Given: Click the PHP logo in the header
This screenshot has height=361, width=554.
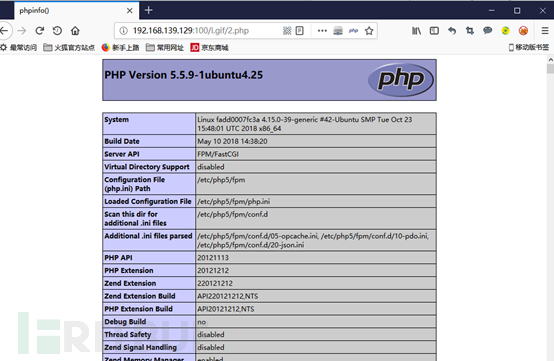Looking at the screenshot, I should point(401,80).
